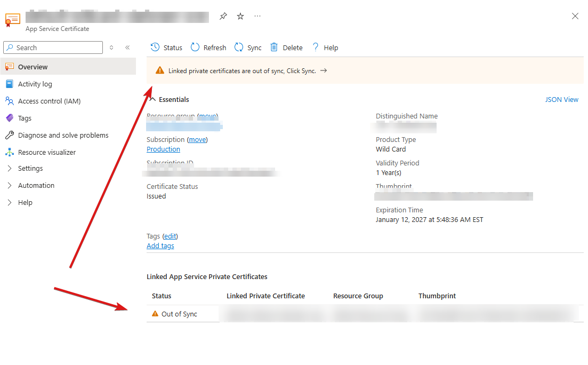Open the JSON View link
Image resolution: width=588 pixels, height=365 pixels.
point(561,99)
